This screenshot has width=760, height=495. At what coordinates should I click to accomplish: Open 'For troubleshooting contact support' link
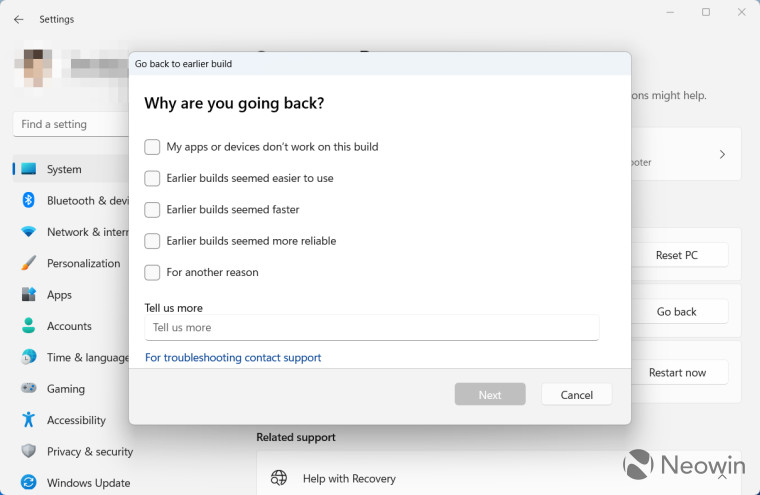[x=233, y=358]
